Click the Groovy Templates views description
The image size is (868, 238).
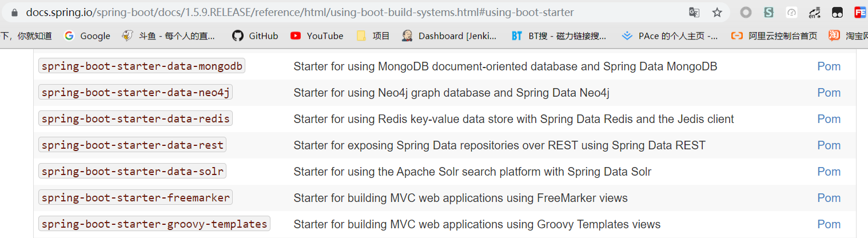click(x=477, y=224)
